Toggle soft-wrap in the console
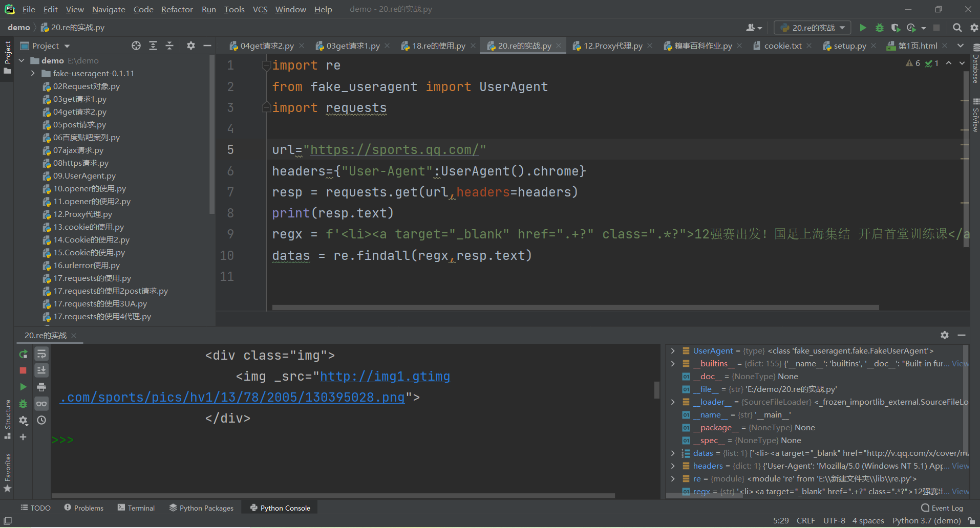Viewport: 980px width, 528px height. (41, 354)
